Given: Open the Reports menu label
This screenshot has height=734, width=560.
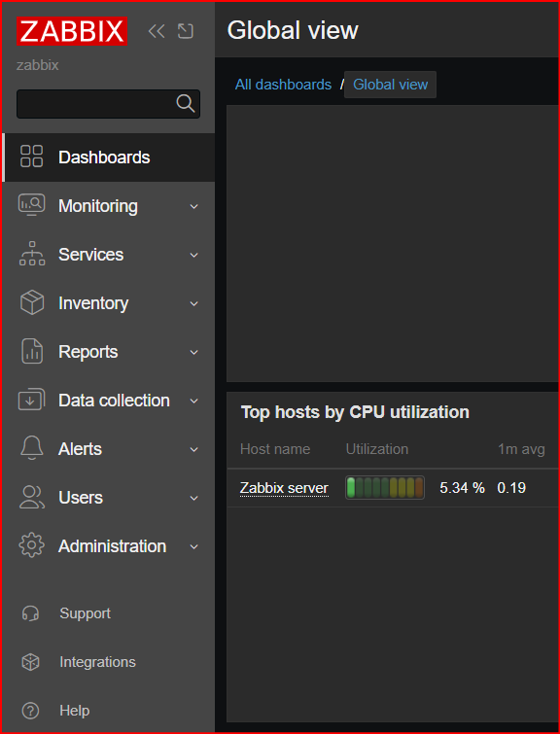Looking at the screenshot, I should click(88, 352).
